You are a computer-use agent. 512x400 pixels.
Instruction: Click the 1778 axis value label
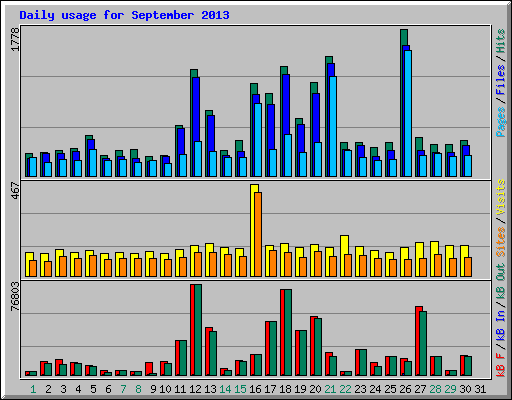click(x=16, y=39)
